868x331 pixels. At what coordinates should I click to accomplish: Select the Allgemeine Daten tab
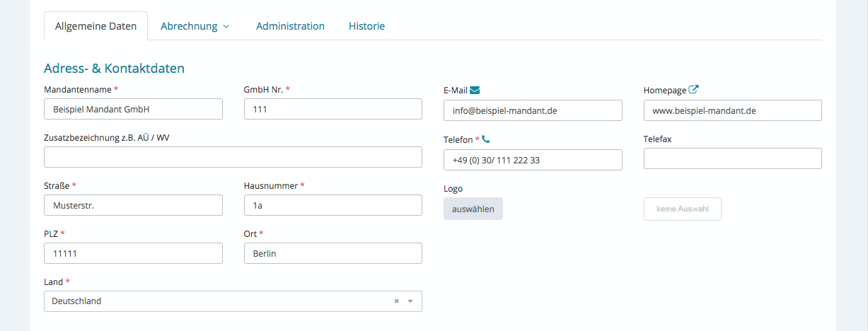click(96, 26)
